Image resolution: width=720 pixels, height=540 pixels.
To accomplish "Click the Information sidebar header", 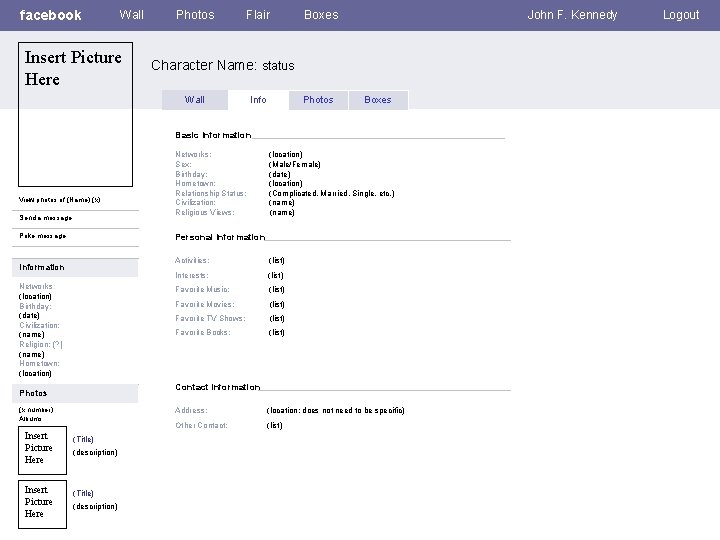I will click(x=75, y=267).
